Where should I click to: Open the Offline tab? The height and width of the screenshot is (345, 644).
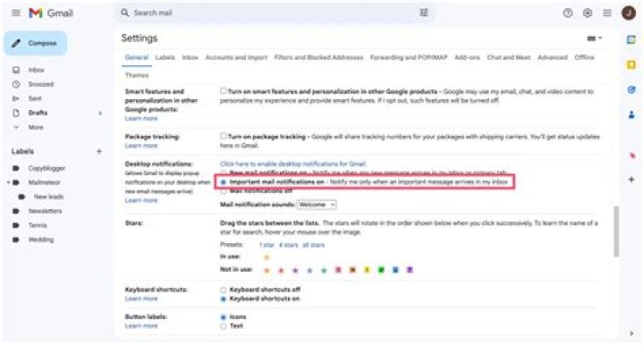(584, 57)
